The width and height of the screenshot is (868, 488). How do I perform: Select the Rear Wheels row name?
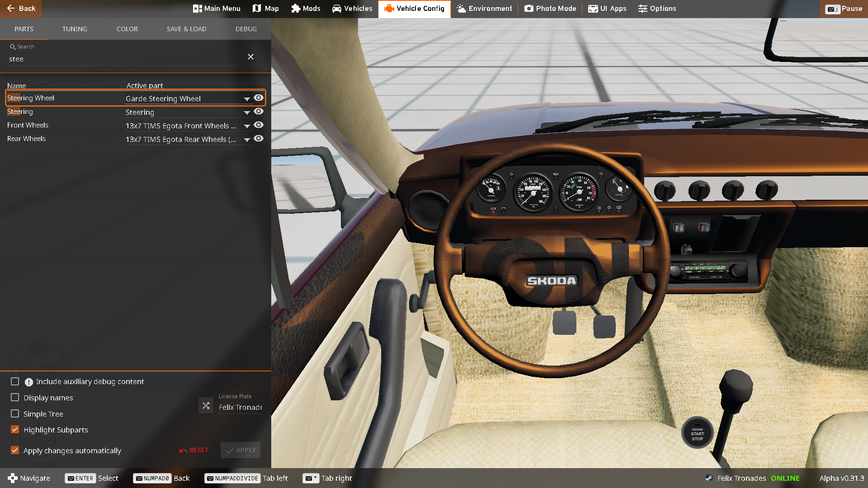[x=26, y=139]
